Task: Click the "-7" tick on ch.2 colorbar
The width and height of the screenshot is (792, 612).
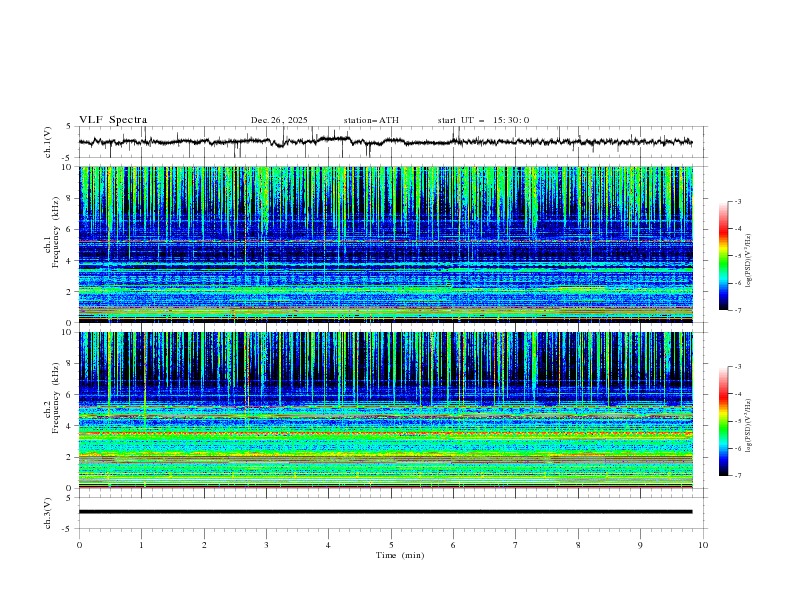Action: coord(738,476)
